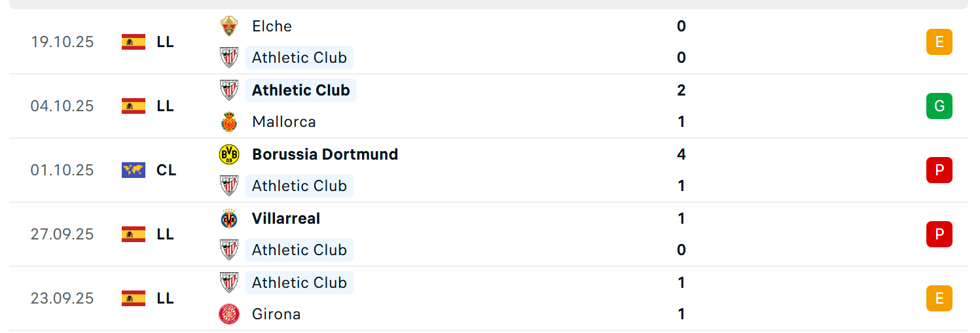Click the Mallorca club crest
Image resolution: width=980 pixels, height=333 pixels.
pyautogui.click(x=229, y=122)
